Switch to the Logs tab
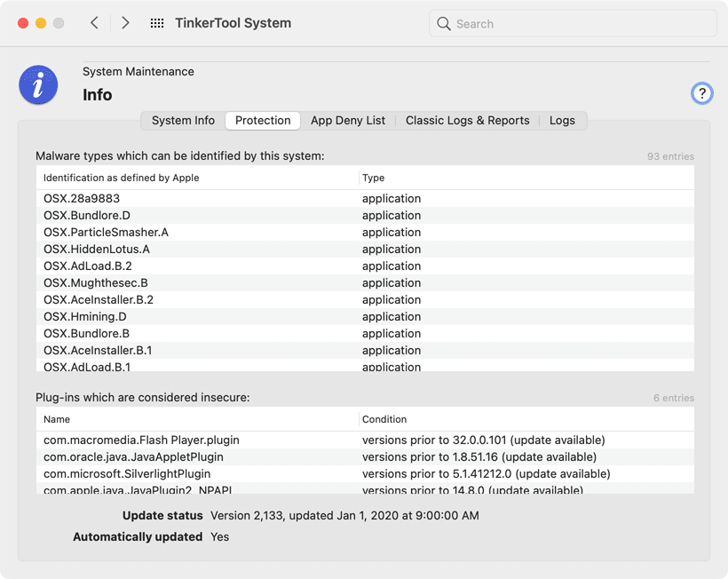Viewport: 728px width, 579px height. [x=562, y=121]
